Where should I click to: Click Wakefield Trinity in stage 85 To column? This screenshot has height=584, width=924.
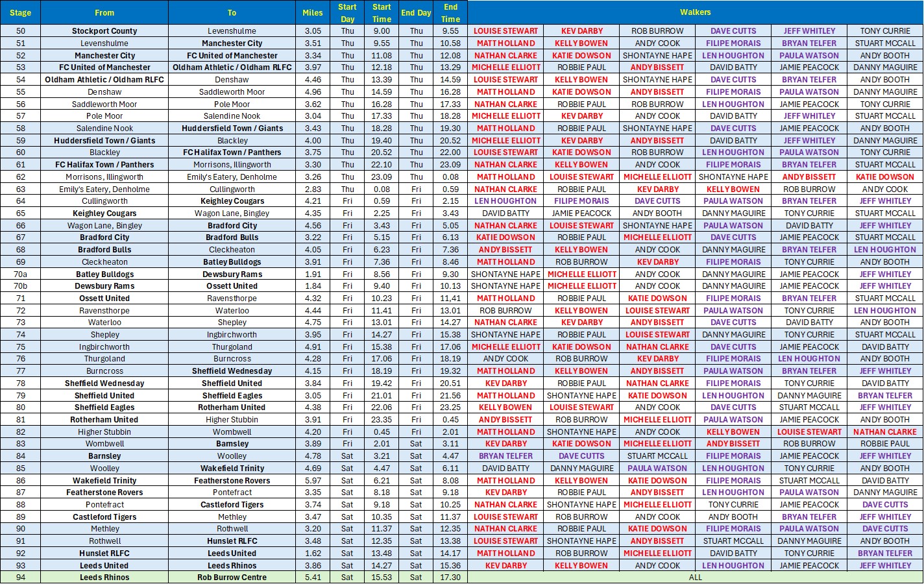point(232,468)
